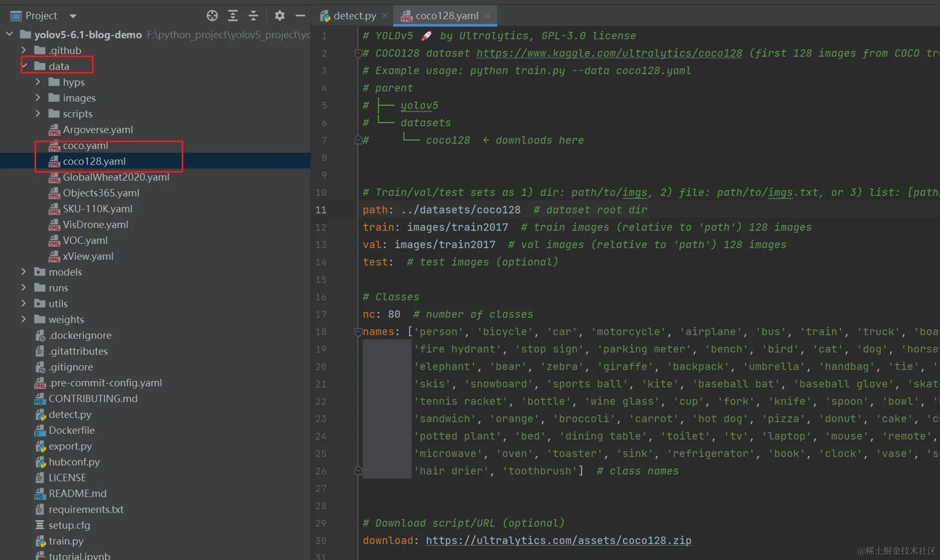Open the Kaggle coco128 dataset link
The image size is (940, 560).
[x=609, y=53]
